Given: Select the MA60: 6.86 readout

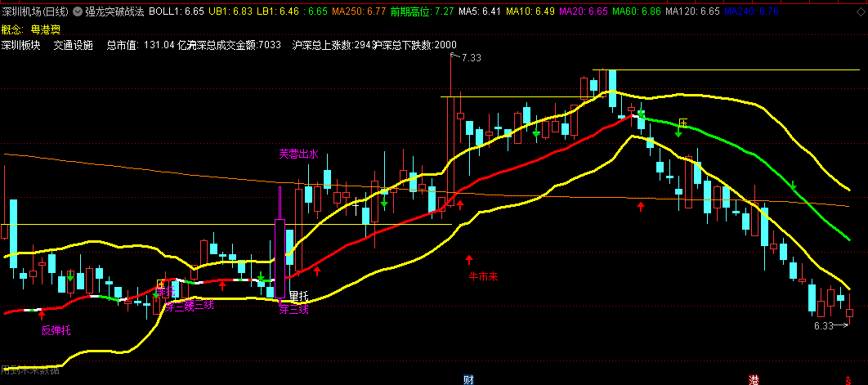Looking at the screenshot, I should point(638,11).
